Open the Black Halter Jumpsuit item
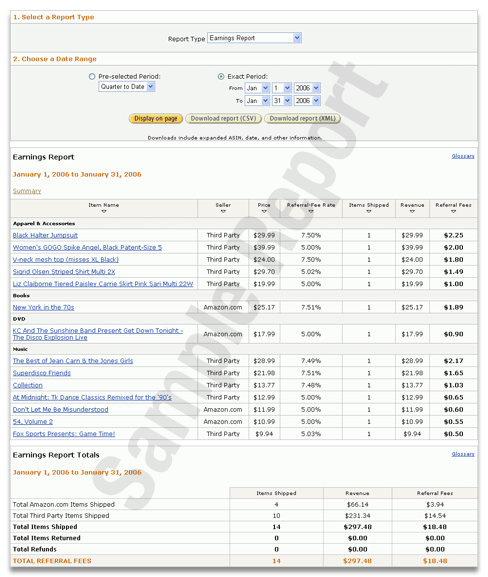The width and height of the screenshot is (488, 577). tap(45, 235)
